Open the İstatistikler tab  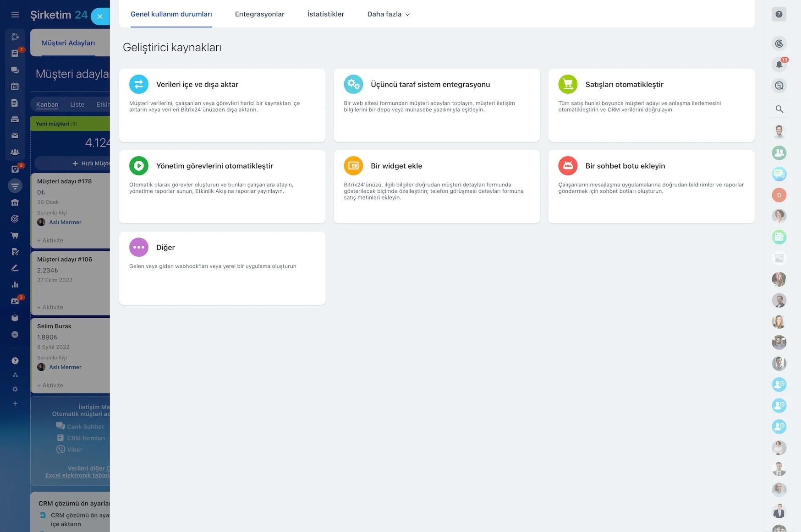(x=326, y=14)
